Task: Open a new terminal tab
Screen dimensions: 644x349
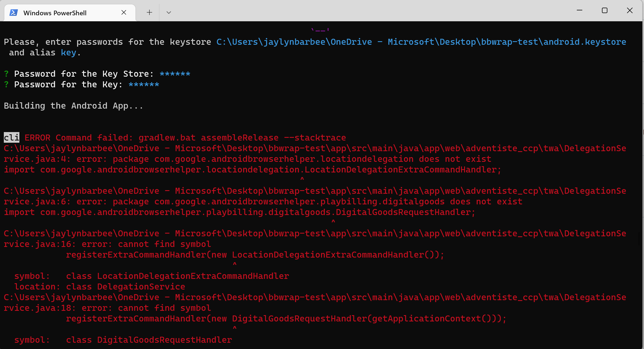Action: point(149,12)
